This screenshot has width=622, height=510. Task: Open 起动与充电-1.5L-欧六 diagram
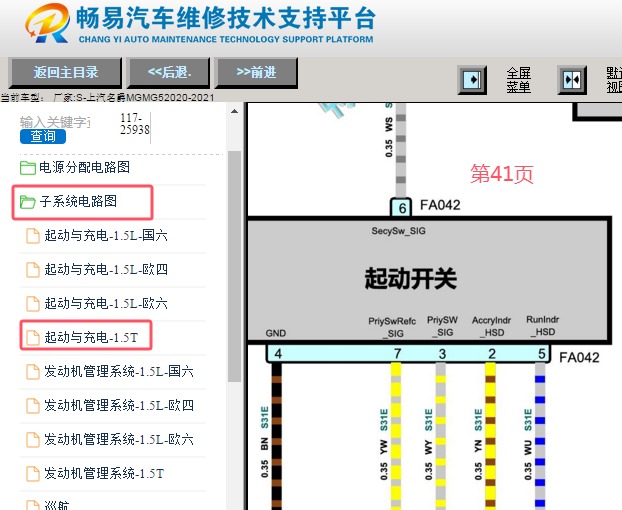[106, 304]
